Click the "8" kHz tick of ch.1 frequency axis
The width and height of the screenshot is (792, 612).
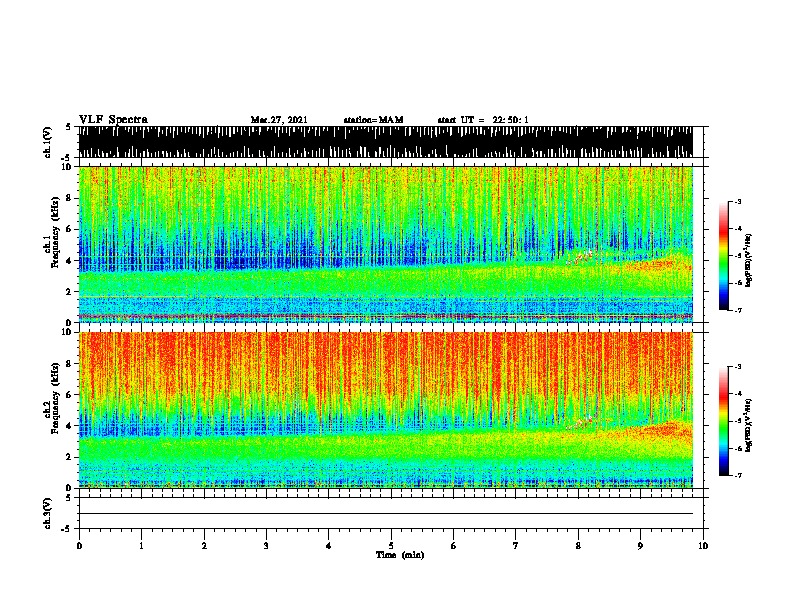pos(70,198)
